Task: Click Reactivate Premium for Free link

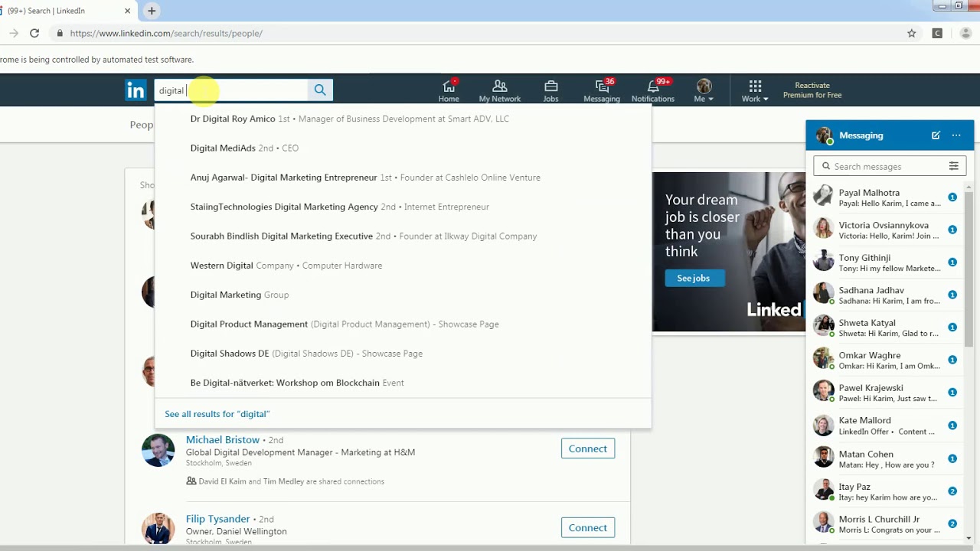Action: pyautogui.click(x=812, y=90)
